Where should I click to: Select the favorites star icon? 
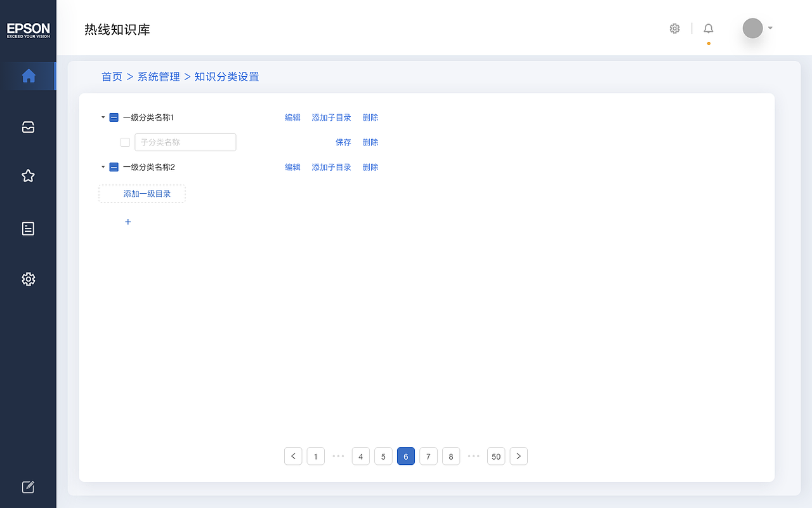[x=28, y=176]
